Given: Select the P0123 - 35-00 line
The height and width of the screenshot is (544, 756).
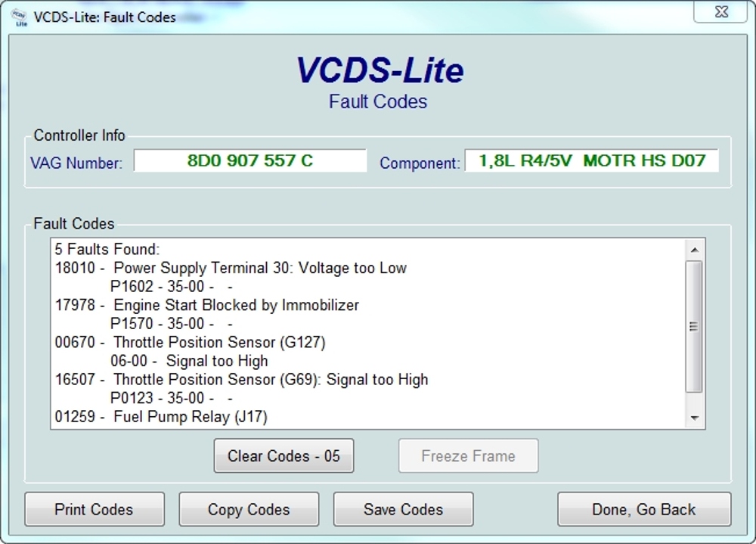Looking at the screenshot, I should [172, 398].
